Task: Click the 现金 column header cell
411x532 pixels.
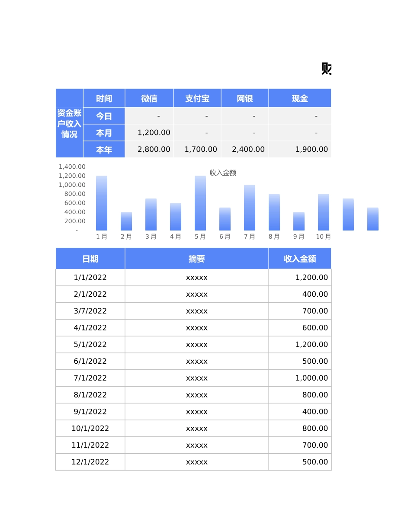Action: tap(300, 98)
